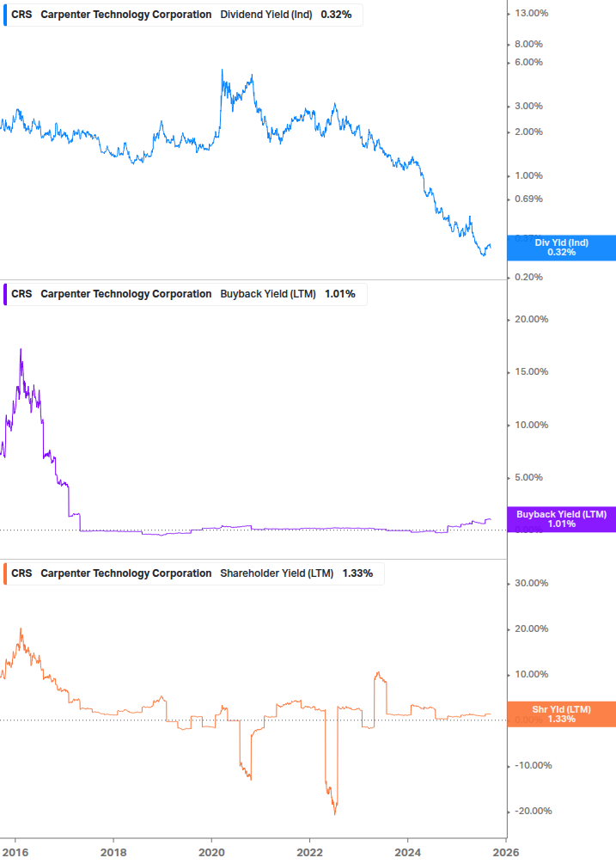Click the 6.00% tick on the dividend yield axis
The width and height of the screenshot is (616, 864).
pyautogui.click(x=528, y=62)
